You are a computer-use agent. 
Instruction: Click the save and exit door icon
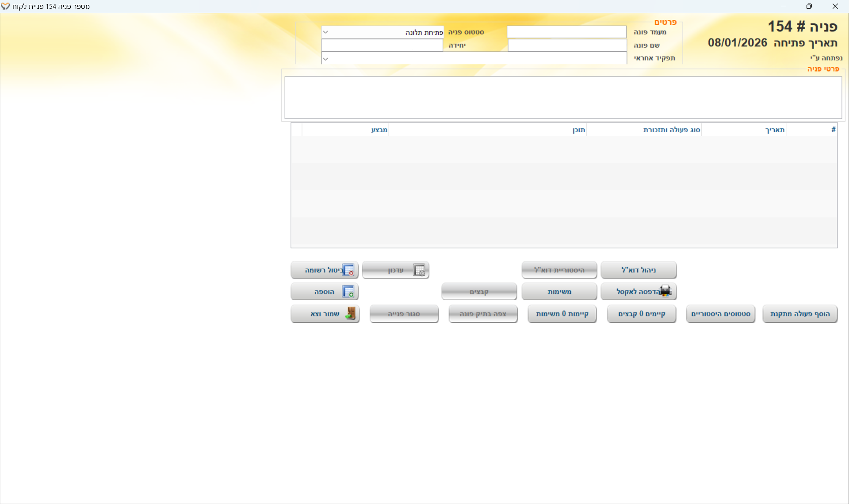pyautogui.click(x=350, y=313)
